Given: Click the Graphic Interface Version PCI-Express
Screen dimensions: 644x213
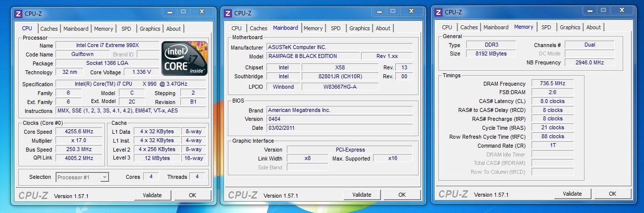Looking at the screenshot, I should [349, 150].
